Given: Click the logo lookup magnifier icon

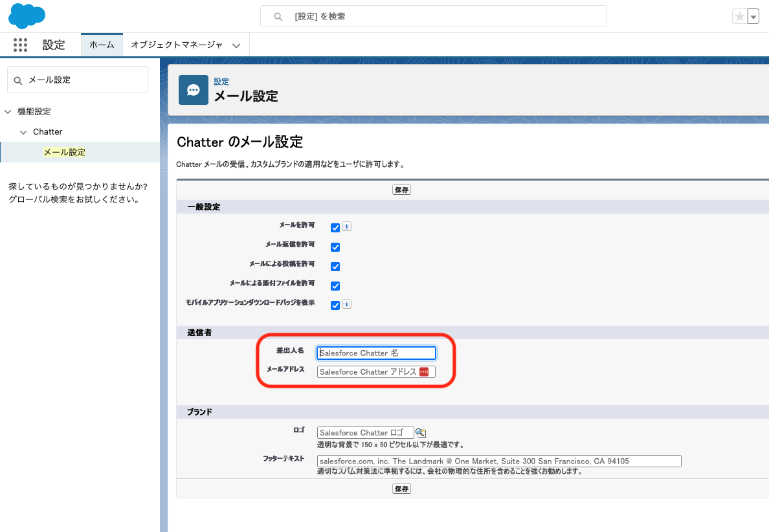Looking at the screenshot, I should click(x=420, y=433).
